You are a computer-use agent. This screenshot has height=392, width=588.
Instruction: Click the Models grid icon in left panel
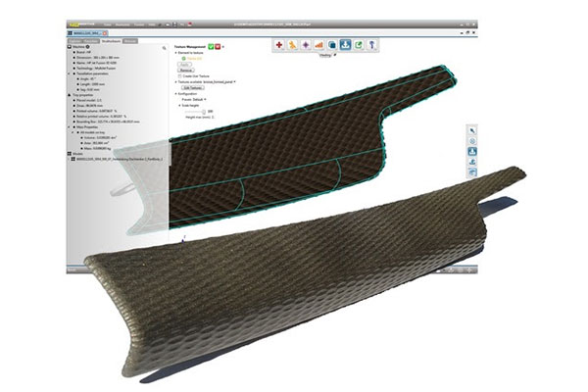pyautogui.click(x=70, y=154)
